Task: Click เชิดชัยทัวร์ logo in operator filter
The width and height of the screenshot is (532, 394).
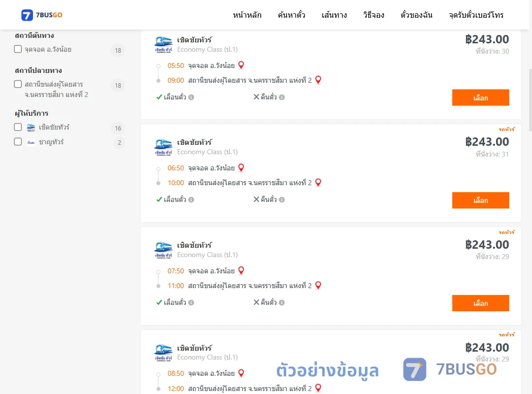Action: tap(31, 128)
